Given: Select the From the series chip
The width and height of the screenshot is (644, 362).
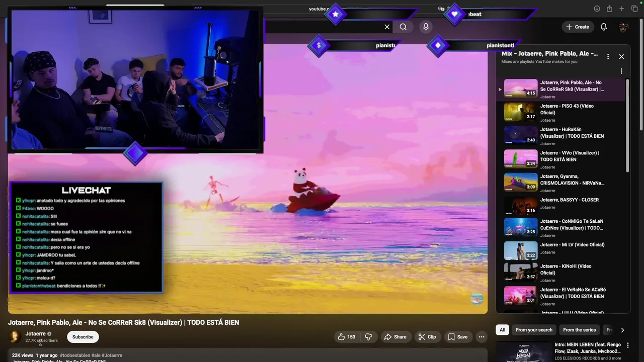Looking at the screenshot, I should [x=579, y=330].
